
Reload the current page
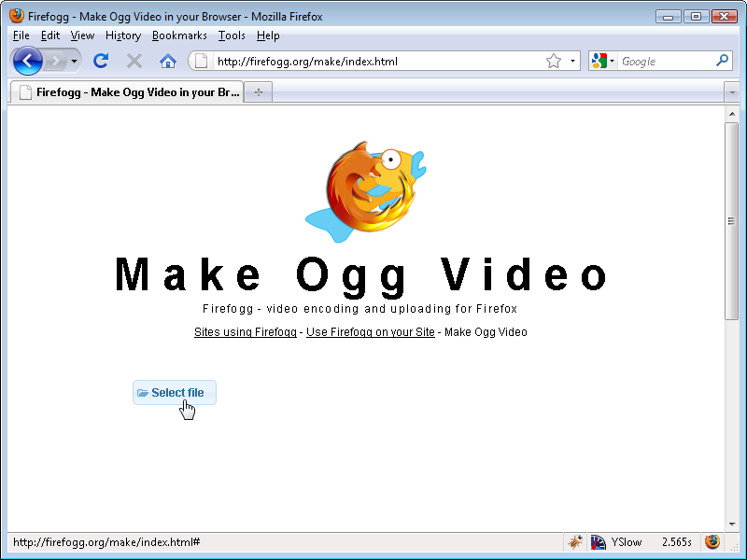[x=101, y=60]
